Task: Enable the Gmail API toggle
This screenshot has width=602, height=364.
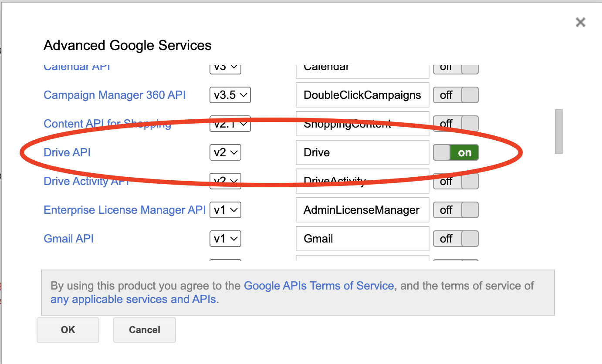Action: 456,239
